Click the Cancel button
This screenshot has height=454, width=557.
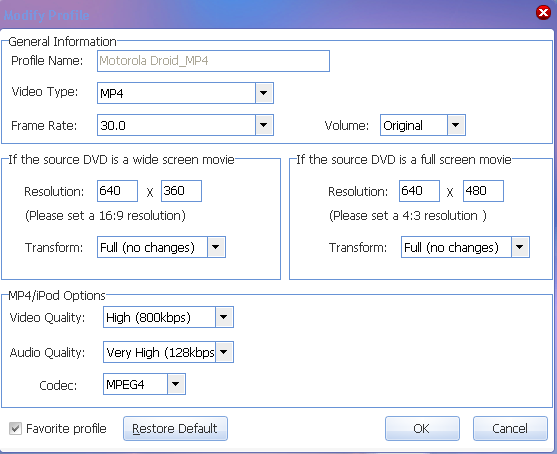pos(510,428)
